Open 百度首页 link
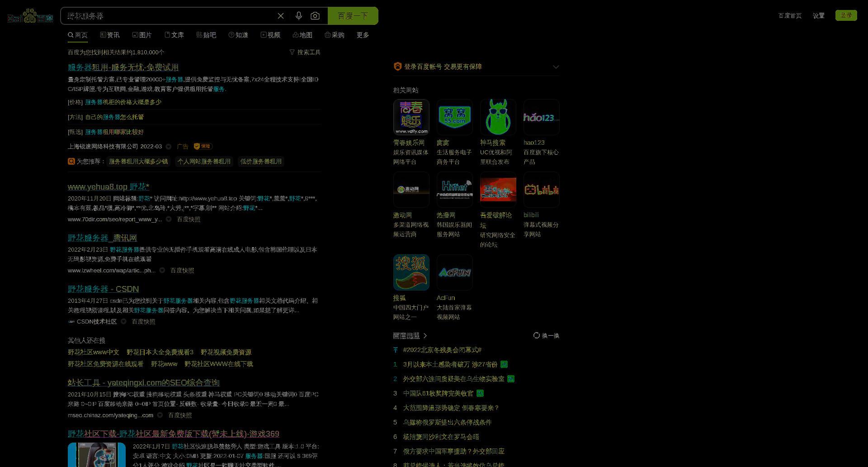Image resolution: width=868 pixels, height=467 pixels. (790, 15)
